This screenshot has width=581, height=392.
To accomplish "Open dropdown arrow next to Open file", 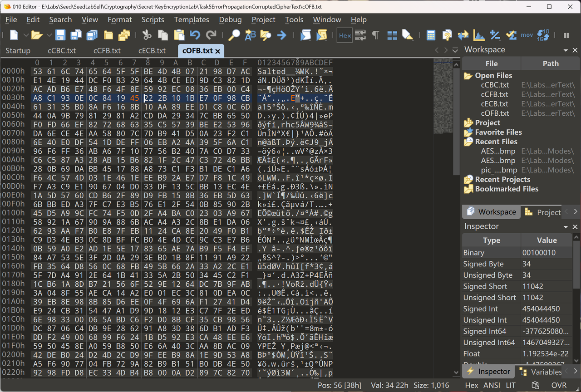I will point(48,35).
